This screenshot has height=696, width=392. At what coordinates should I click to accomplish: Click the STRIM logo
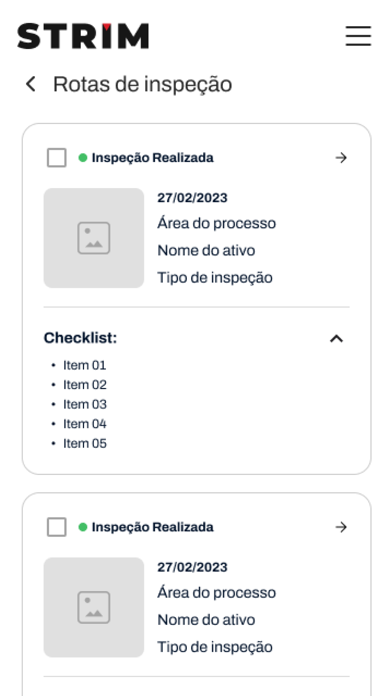[83, 36]
